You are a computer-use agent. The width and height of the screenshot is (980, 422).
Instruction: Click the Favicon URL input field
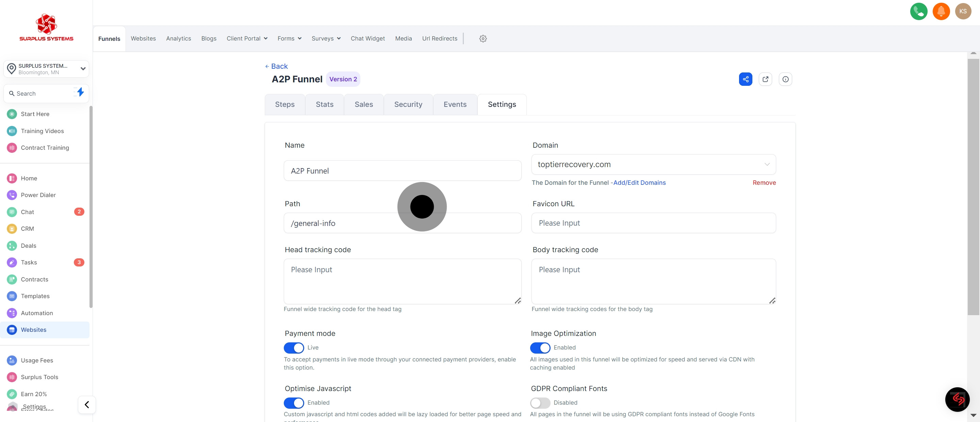pos(653,223)
